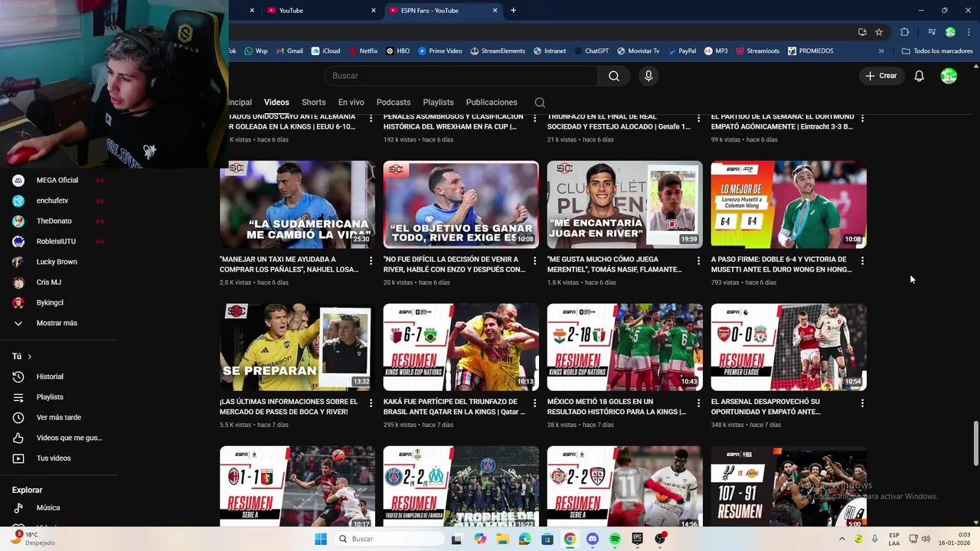
Task: Open Chrome extensions puzzle icon
Action: [905, 32]
